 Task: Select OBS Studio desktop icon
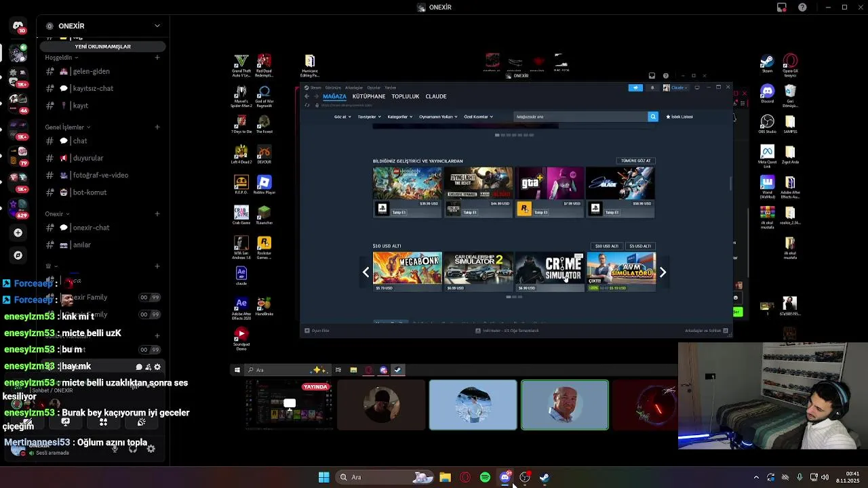[767, 124]
